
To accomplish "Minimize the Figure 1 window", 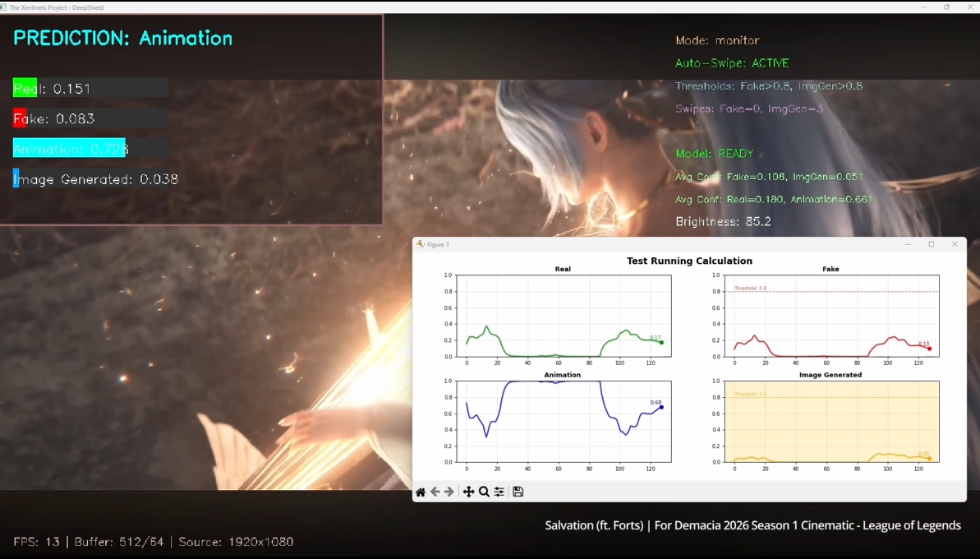I will (909, 244).
